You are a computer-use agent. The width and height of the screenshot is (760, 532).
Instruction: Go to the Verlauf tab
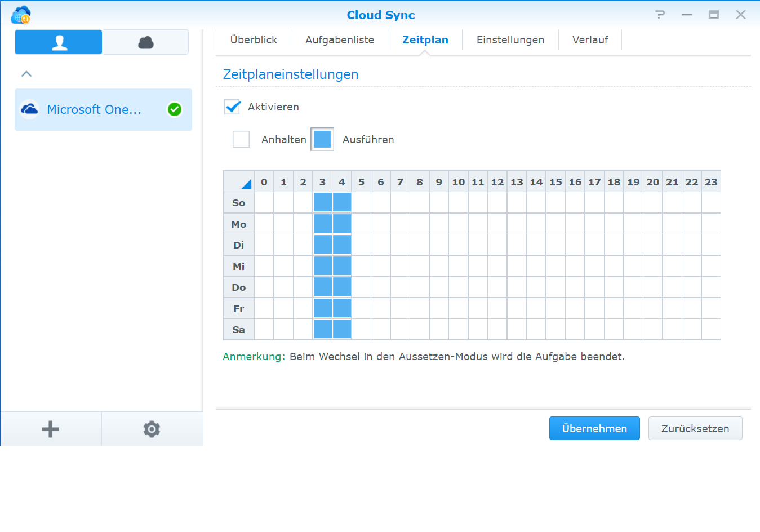590,39
